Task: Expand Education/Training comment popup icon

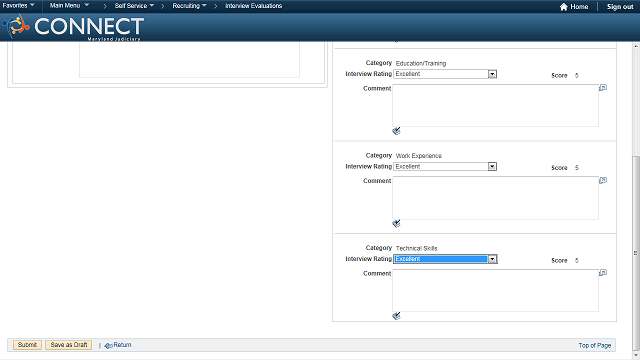Action: [x=603, y=88]
